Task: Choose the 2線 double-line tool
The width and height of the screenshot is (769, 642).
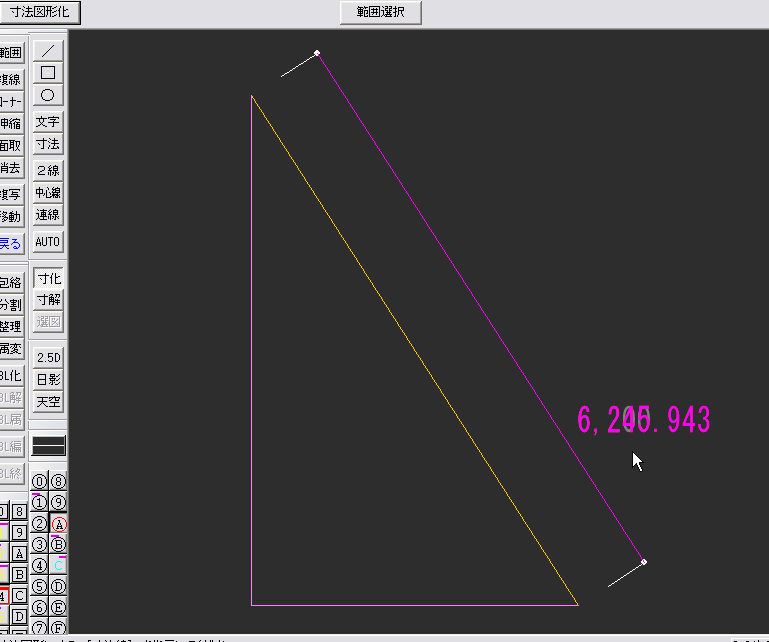Action: coord(48,170)
